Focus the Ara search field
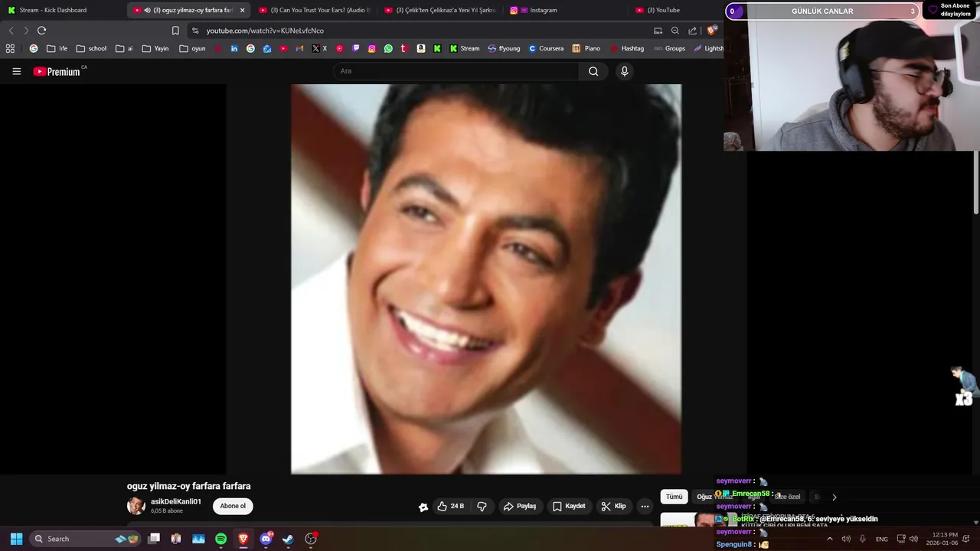 (x=456, y=71)
